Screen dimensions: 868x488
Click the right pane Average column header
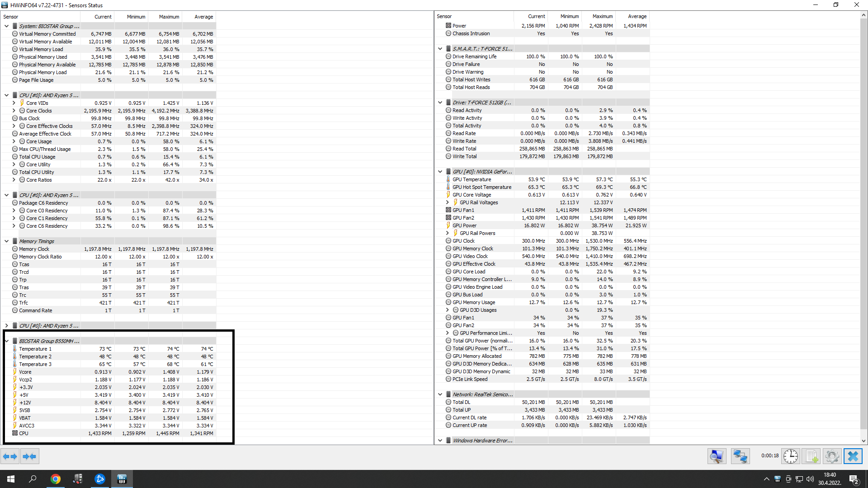637,16
